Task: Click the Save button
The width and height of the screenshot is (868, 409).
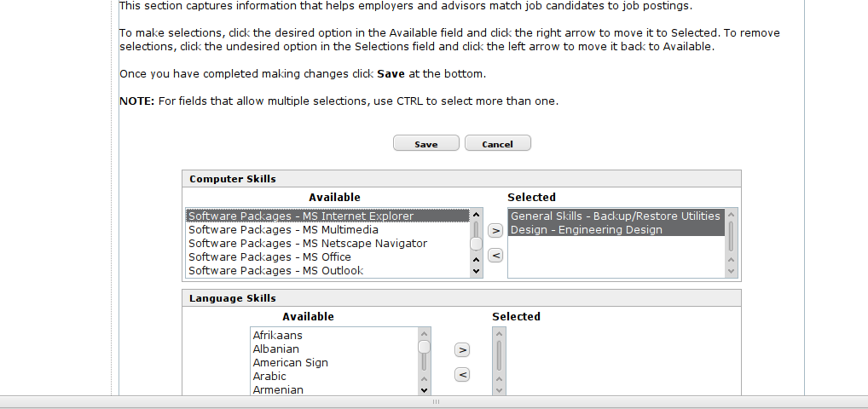Action: click(426, 143)
